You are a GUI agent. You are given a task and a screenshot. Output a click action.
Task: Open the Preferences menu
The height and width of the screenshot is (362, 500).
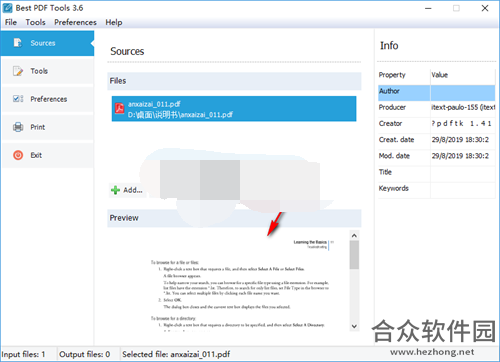(x=75, y=22)
